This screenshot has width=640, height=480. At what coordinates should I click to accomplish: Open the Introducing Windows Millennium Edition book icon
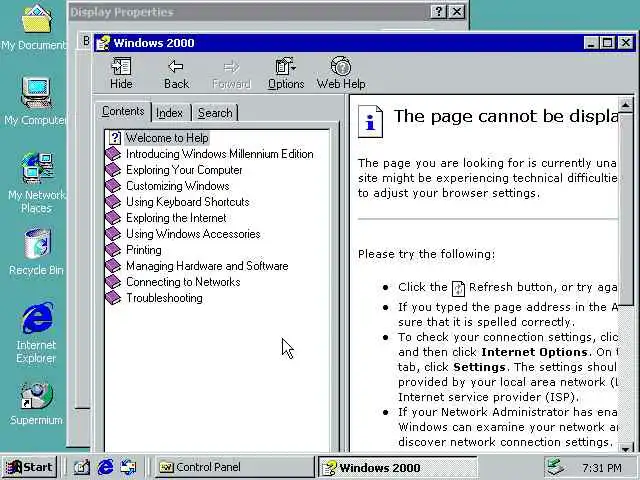113,154
